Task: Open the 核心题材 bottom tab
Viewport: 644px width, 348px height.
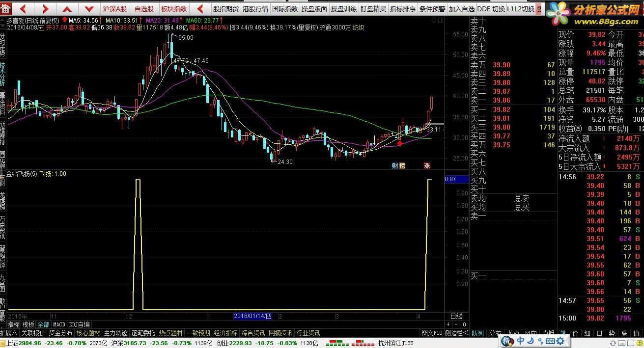Action: (88, 333)
